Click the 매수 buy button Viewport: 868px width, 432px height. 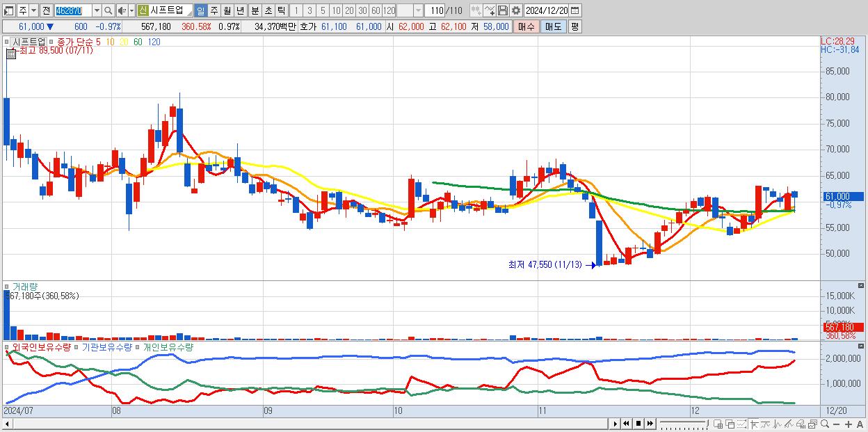(527, 26)
